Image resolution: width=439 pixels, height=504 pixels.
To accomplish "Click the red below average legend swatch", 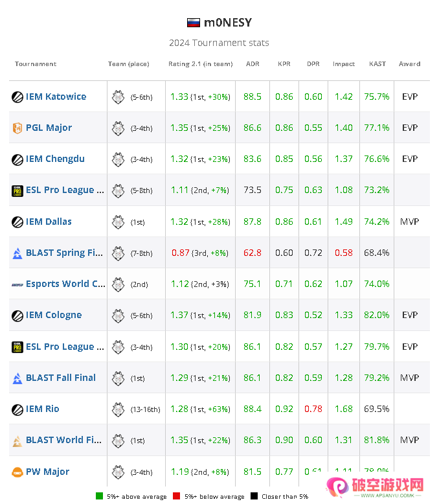I will click(175, 497).
